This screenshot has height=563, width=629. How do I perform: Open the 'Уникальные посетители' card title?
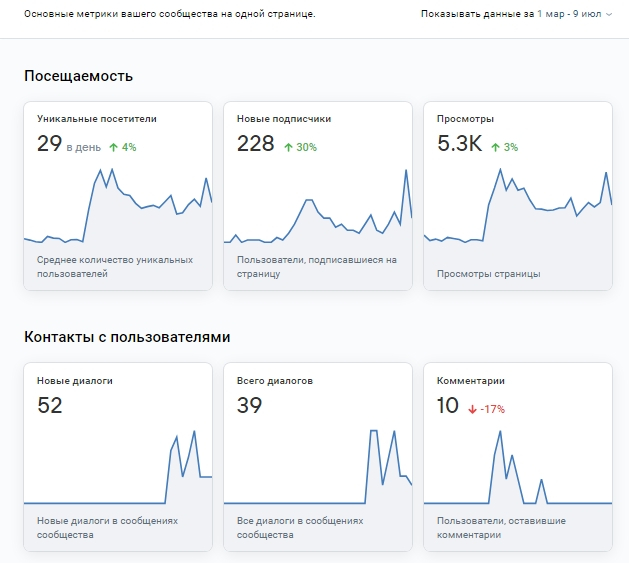97,118
